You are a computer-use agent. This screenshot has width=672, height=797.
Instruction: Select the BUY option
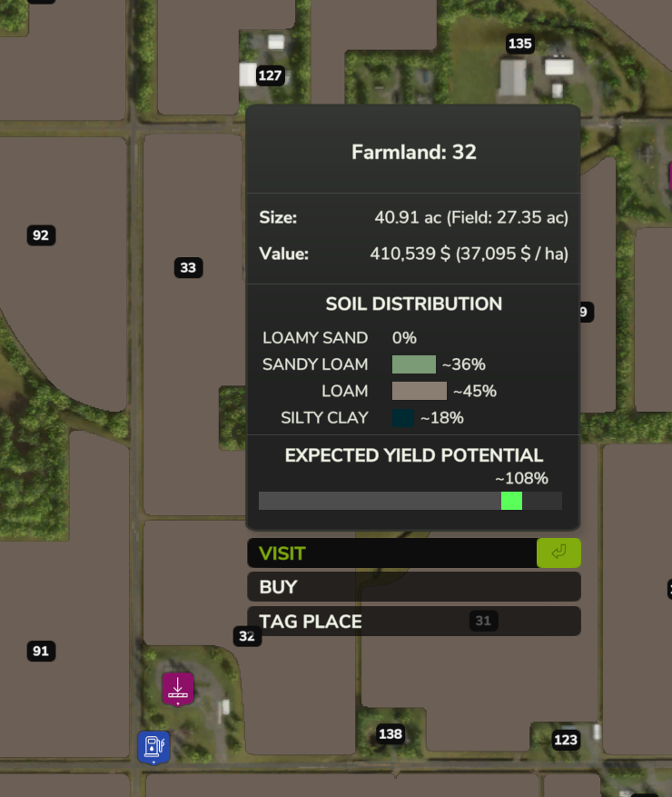click(414, 587)
